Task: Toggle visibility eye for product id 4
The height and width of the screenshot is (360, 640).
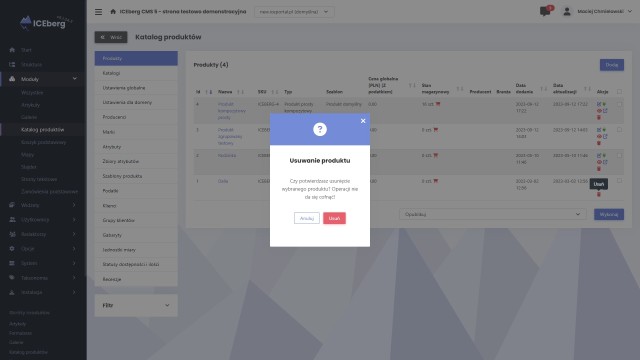Action: coord(599,111)
